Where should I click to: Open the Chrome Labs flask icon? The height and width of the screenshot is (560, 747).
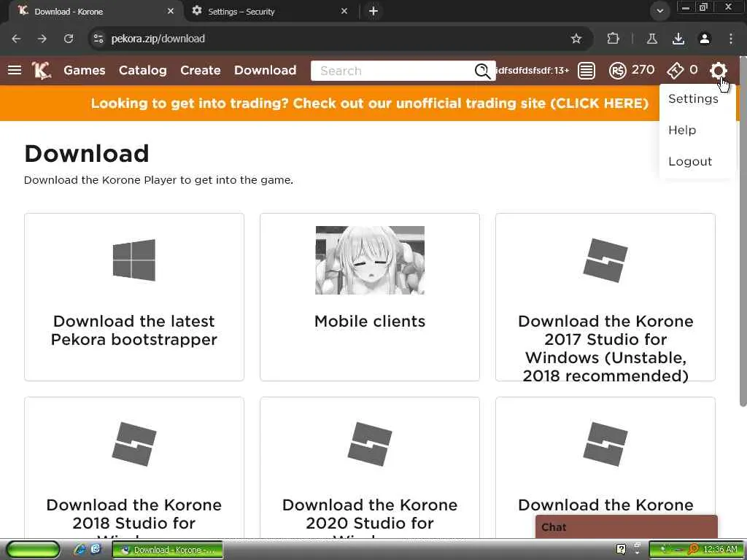coord(651,39)
